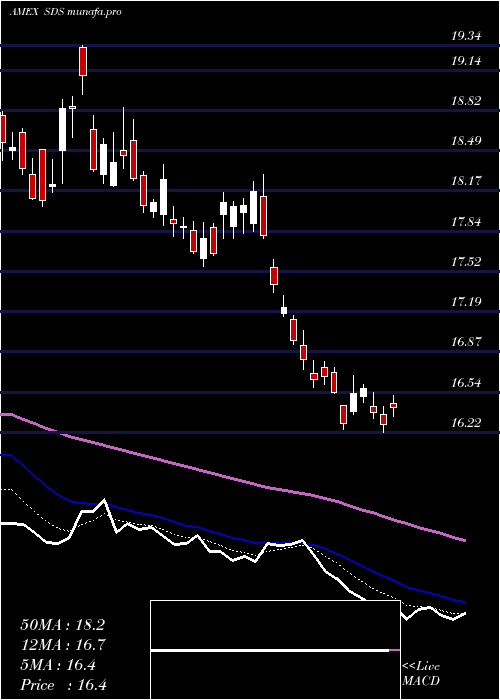
Task: Click the 17.19 price level label
Action: click(466, 302)
